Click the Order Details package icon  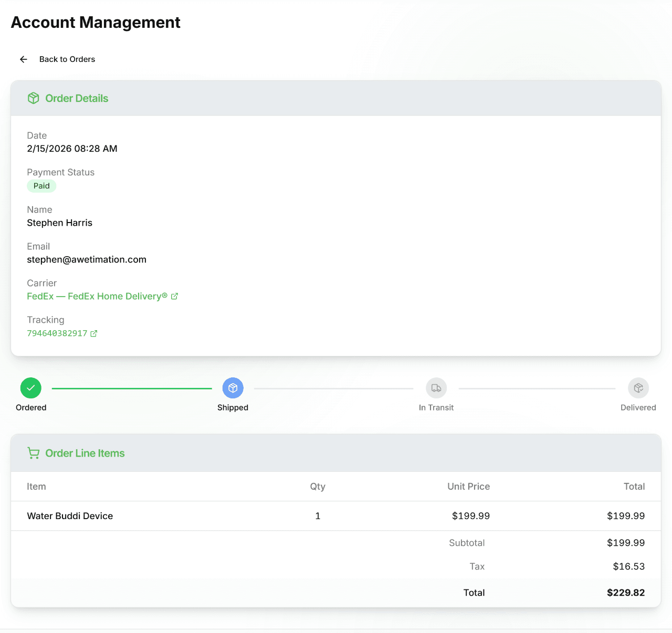(x=33, y=98)
